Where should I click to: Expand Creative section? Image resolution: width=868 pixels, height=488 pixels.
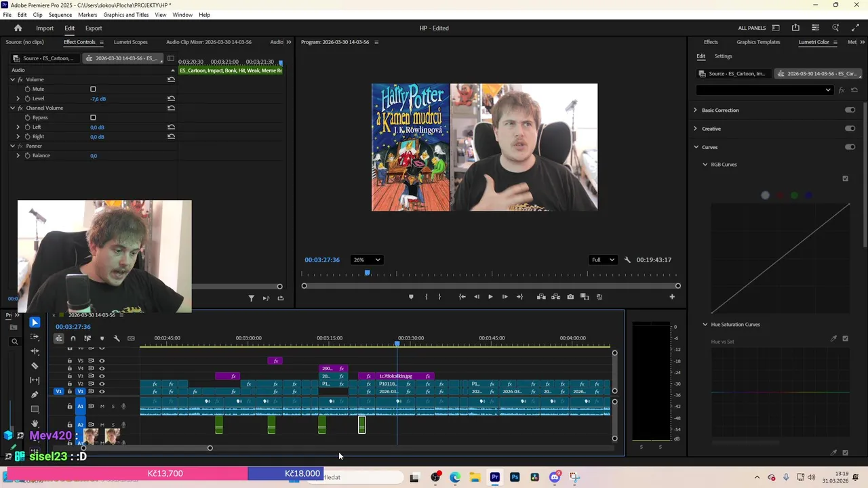tap(695, 128)
